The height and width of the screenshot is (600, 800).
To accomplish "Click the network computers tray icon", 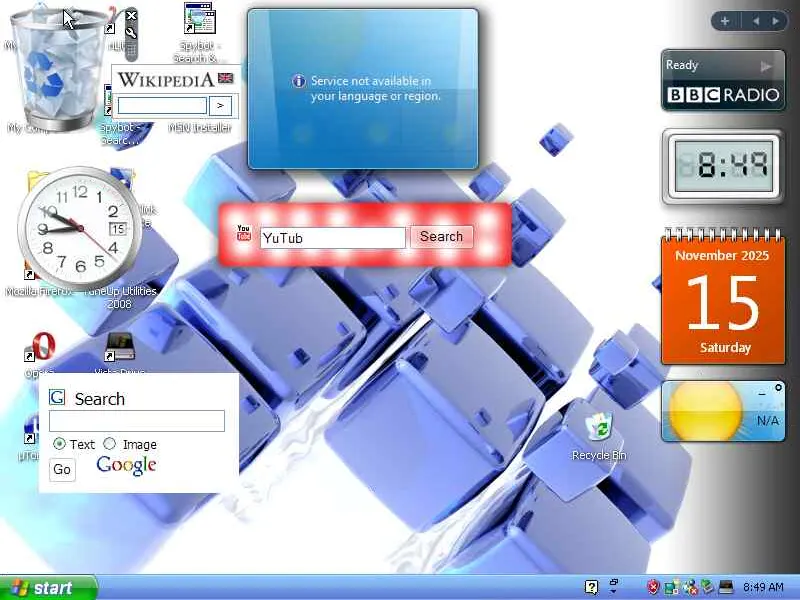I will (672, 587).
